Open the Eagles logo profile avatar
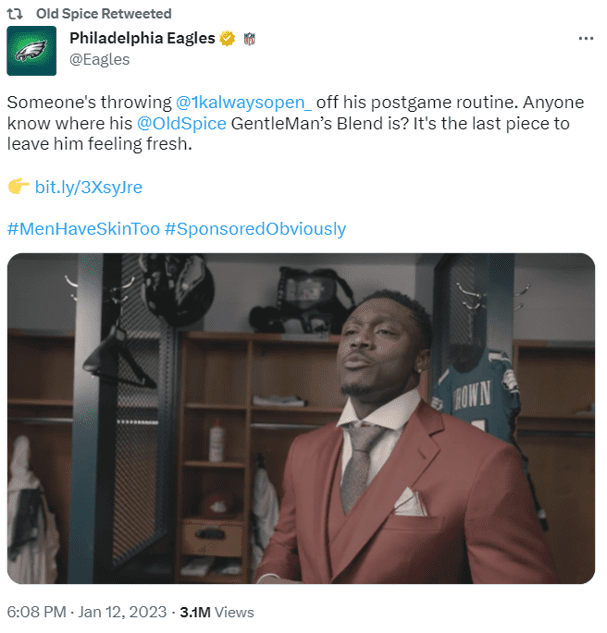Screen dimensions: 607x633 31,51
